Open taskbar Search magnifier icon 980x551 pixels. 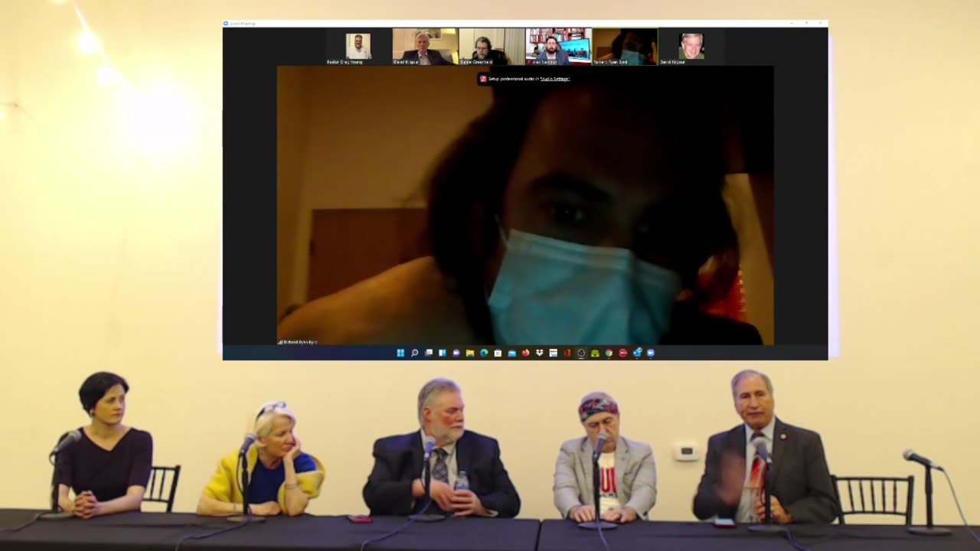tap(414, 353)
